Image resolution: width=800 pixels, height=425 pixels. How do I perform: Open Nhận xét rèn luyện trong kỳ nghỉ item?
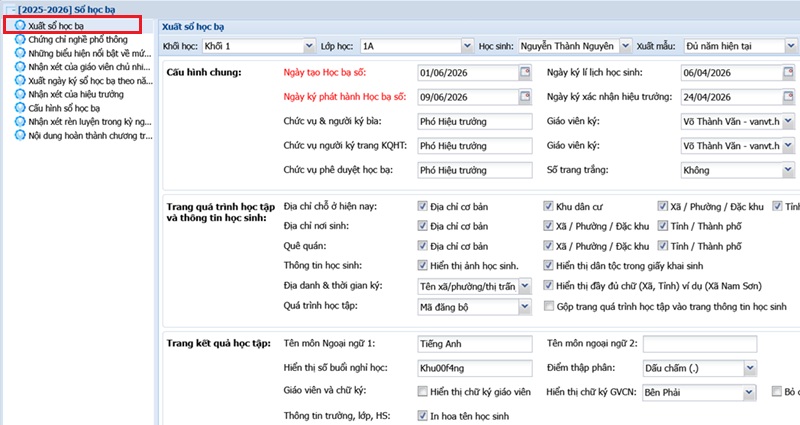(x=90, y=122)
